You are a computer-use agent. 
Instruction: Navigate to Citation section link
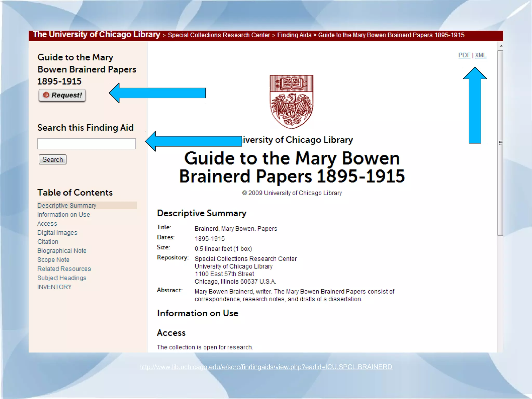pyautogui.click(x=48, y=242)
